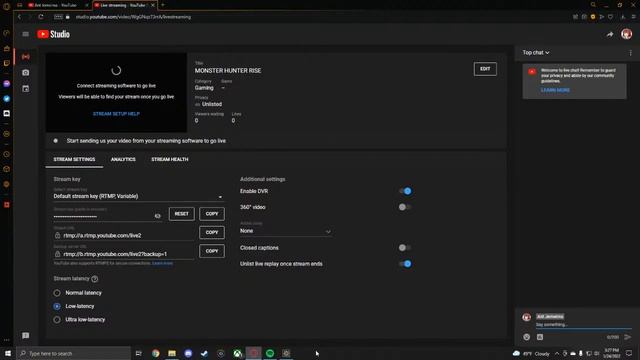
Task: Click the Stream latency help question icon
Action: (95, 279)
